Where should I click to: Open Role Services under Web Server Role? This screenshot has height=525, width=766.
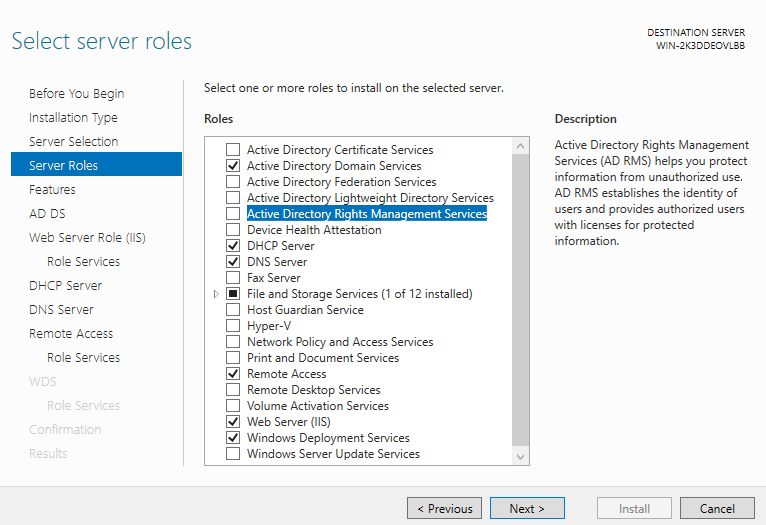coord(84,261)
